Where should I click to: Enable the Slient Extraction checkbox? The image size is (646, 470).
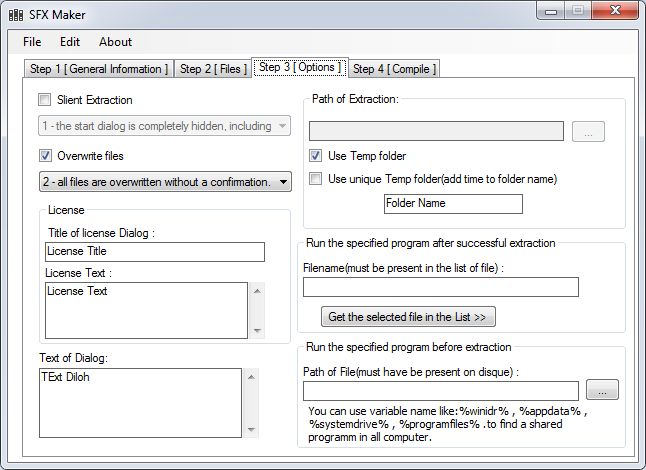coord(44,100)
